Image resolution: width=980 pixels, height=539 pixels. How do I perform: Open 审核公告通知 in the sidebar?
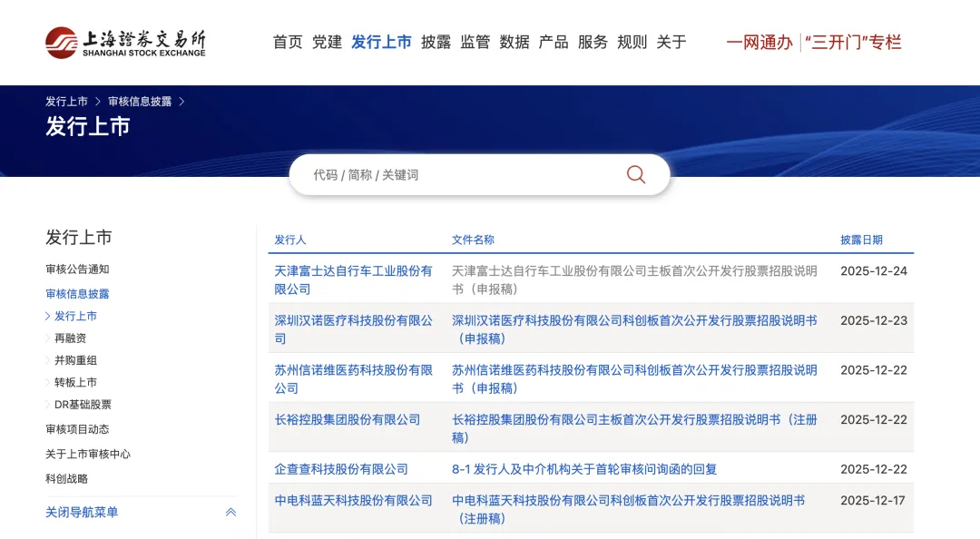(77, 269)
